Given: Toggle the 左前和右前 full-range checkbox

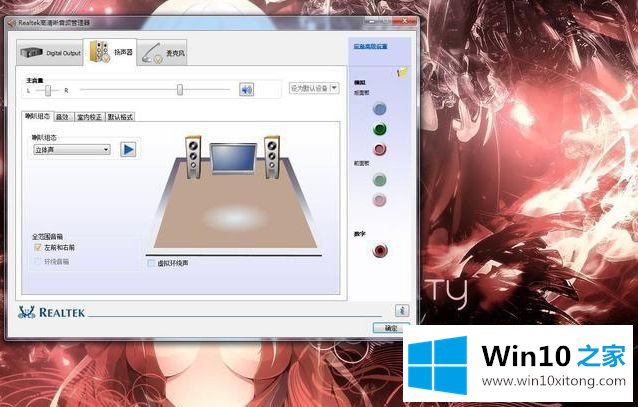Looking at the screenshot, I should click(x=38, y=247).
